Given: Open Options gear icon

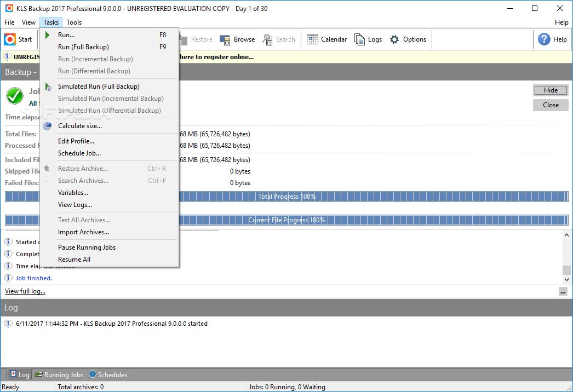Looking at the screenshot, I should pos(394,39).
